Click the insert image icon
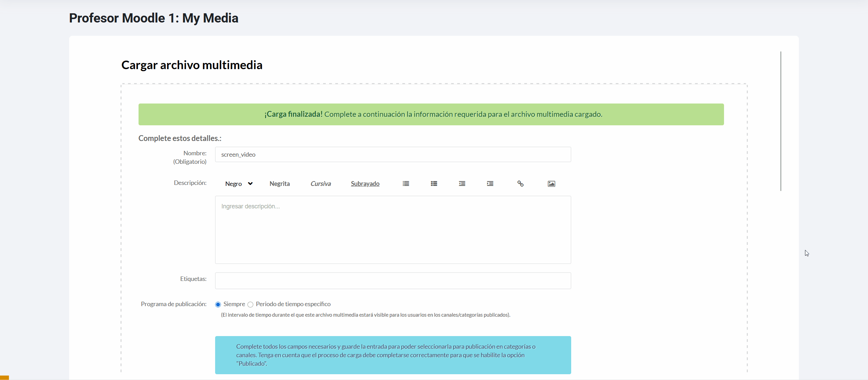Viewport: 868px width, 380px height. coord(551,184)
